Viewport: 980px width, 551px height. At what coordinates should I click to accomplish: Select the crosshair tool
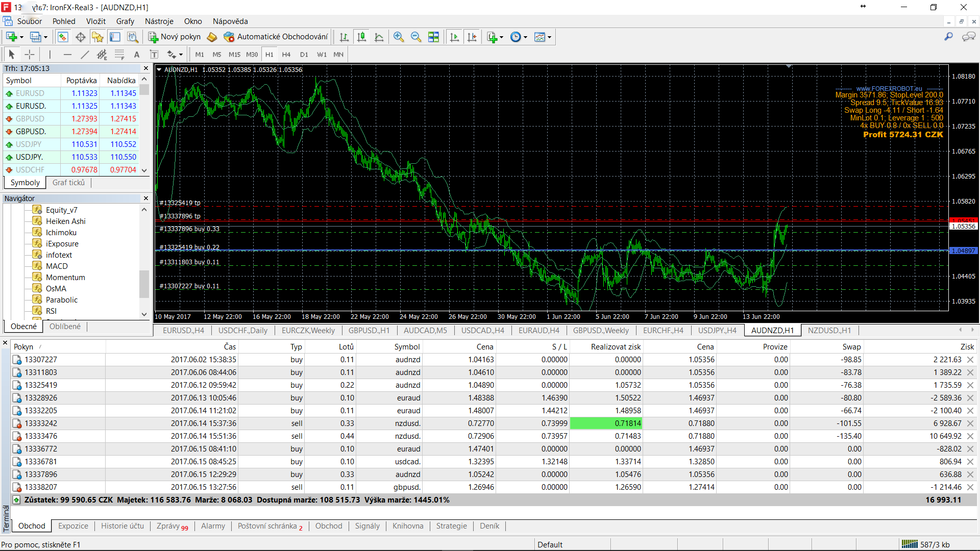pyautogui.click(x=30, y=54)
